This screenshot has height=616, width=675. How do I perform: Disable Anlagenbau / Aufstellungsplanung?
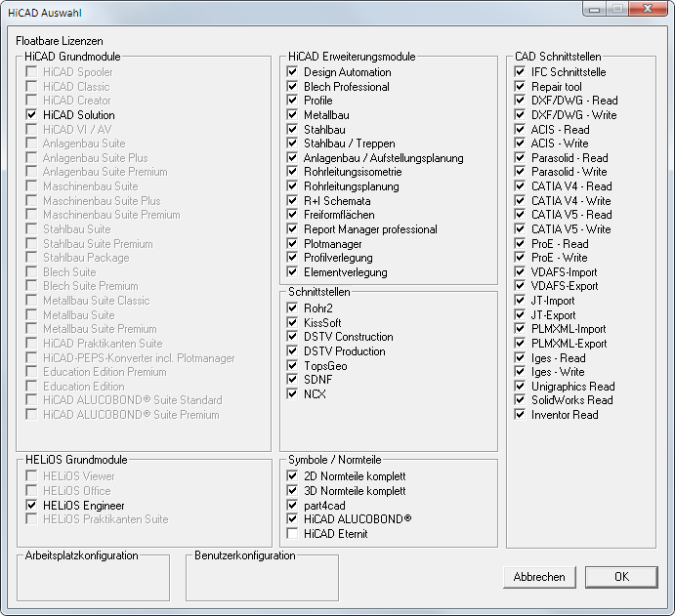point(292,158)
